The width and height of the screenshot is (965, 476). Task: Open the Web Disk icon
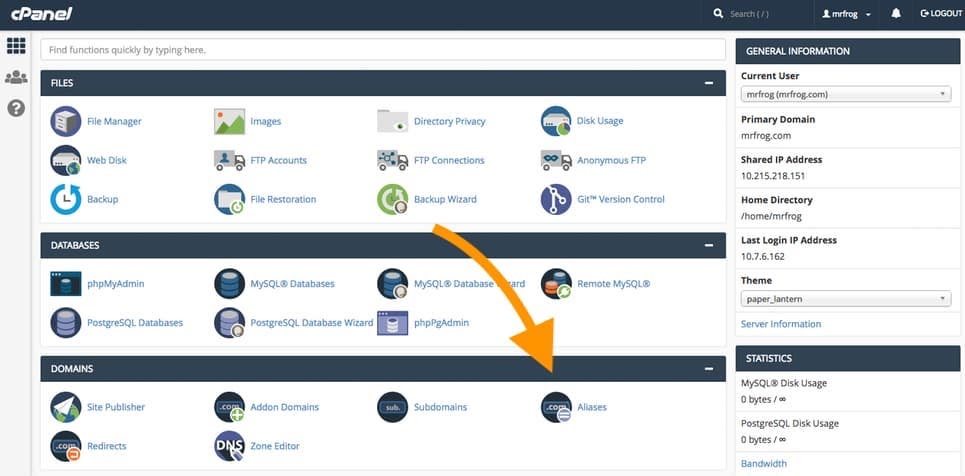(x=66, y=160)
